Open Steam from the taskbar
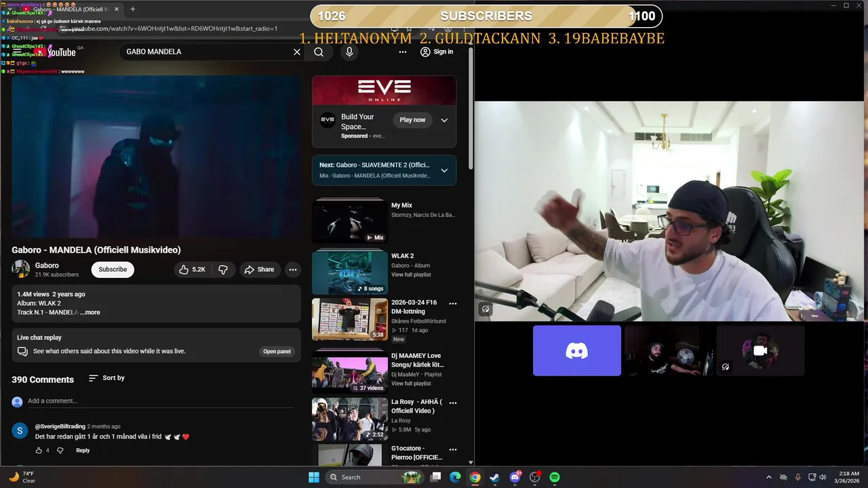 495,477
